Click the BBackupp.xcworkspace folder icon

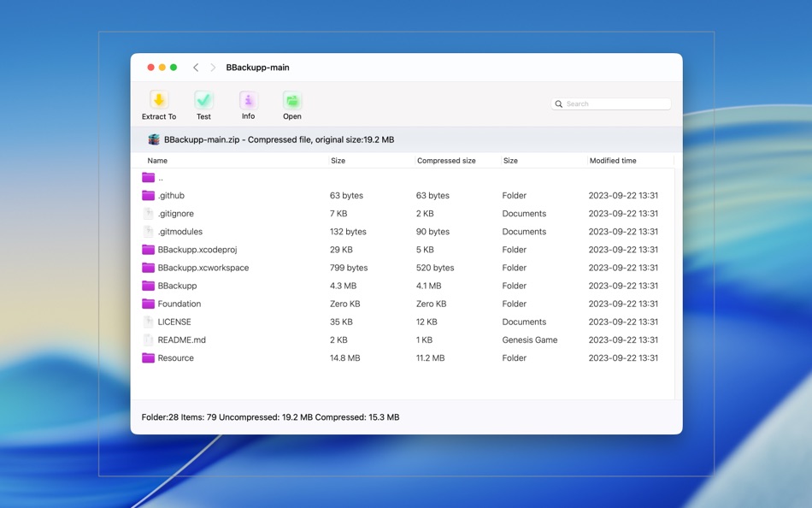click(149, 268)
